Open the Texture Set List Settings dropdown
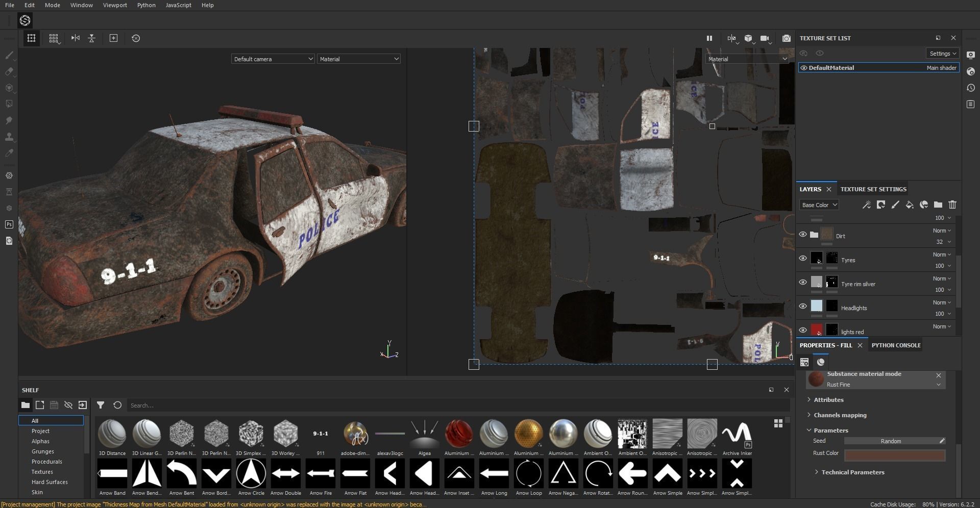This screenshot has height=508, width=980. pos(942,54)
